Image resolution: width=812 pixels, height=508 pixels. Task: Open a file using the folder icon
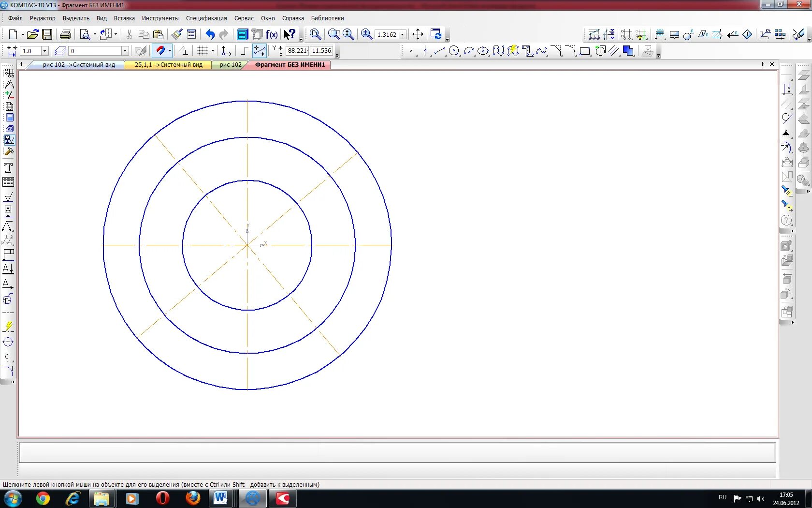pyautogui.click(x=32, y=34)
